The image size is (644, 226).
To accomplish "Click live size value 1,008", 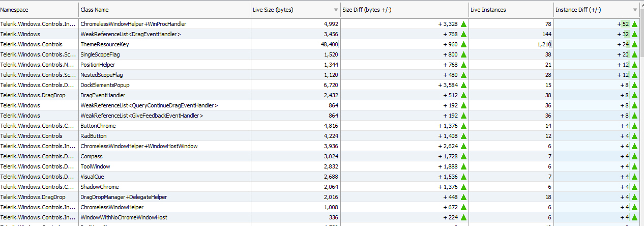I will [x=331, y=207].
